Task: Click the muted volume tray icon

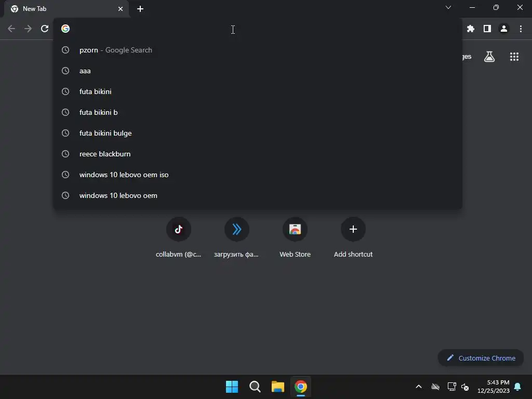Action: coord(465,387)
